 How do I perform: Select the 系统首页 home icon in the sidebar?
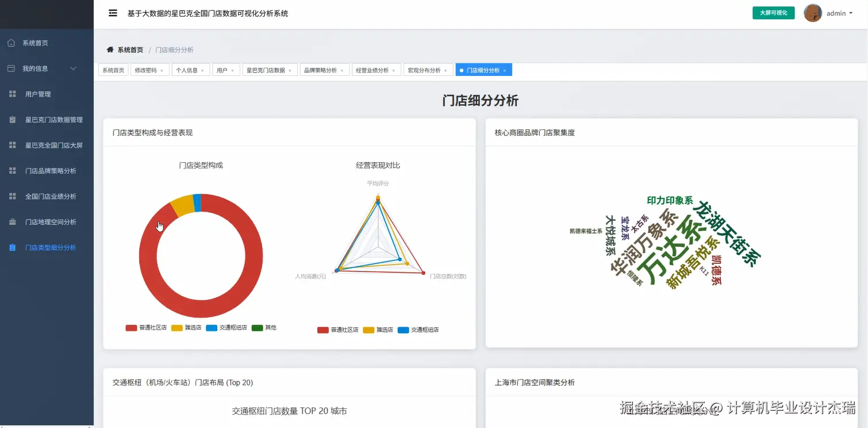(x=11, y=42)
